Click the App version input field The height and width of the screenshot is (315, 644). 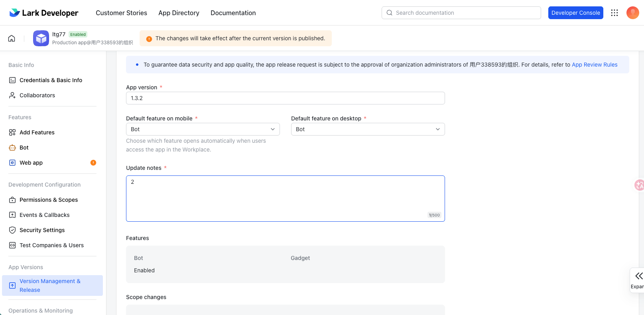pyautogui.click(x=285, y=98)
